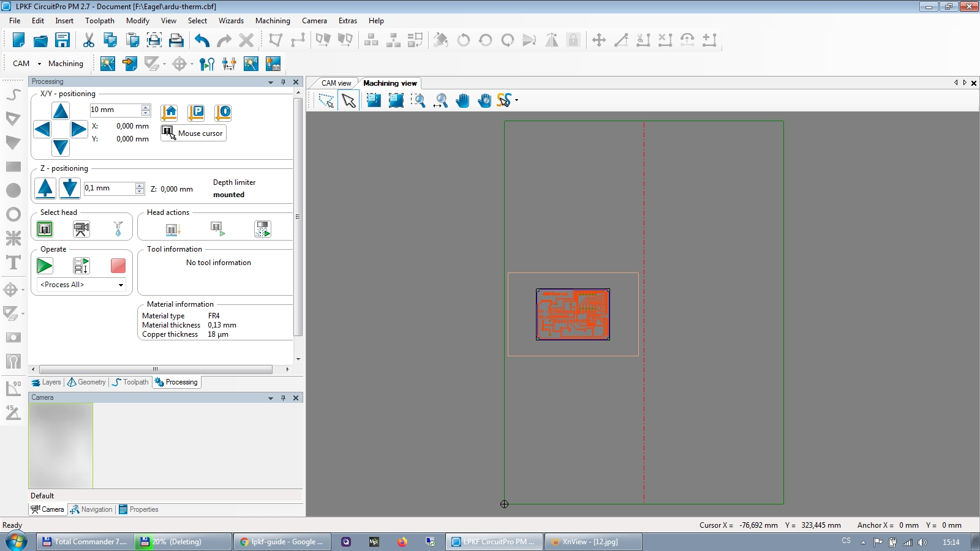The width and height of the screenshot is (980, 551).
Task: Click the Processing panel vertical scrollbar
Action: tap(298, 217)
